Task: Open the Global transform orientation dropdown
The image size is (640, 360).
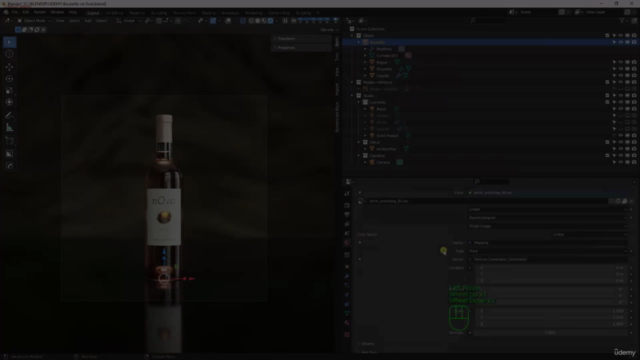Action: pyautogui.click(x=128, y=21)
